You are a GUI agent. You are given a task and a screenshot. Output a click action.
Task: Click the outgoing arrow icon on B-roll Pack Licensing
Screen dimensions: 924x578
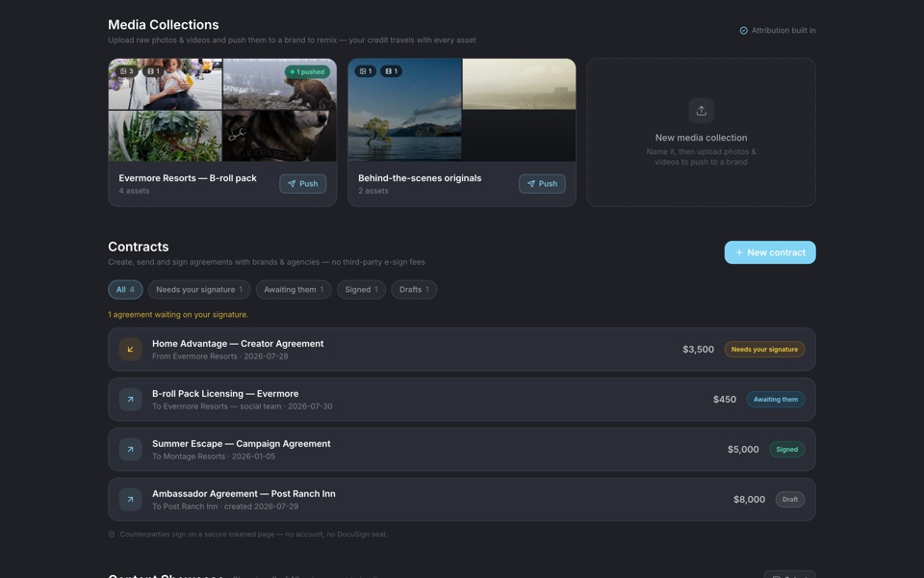(130, 399)
